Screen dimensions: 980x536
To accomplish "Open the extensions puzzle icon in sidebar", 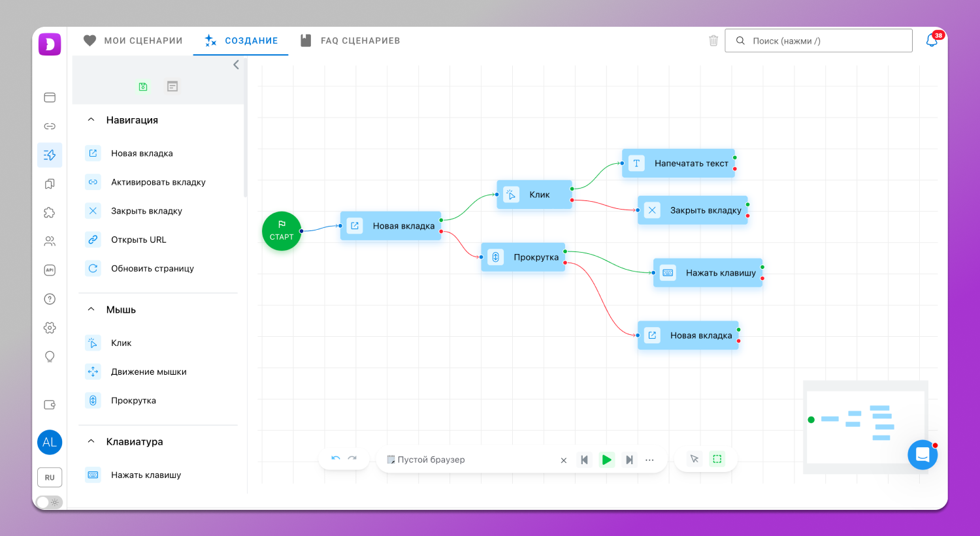I will pos(50,213).
